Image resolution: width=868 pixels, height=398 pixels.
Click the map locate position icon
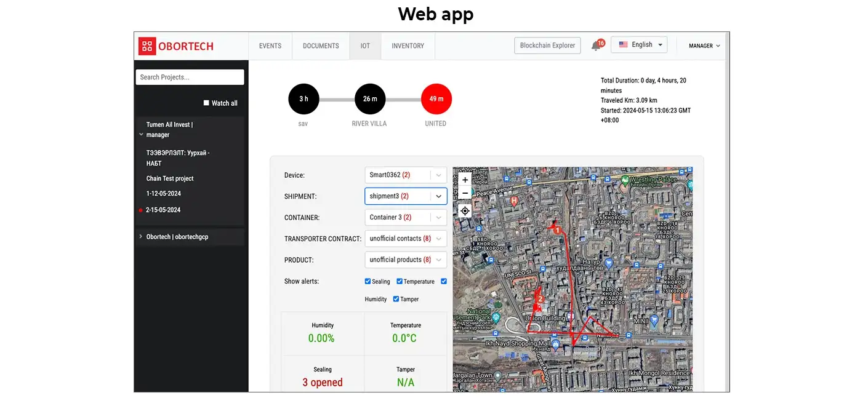tap(465, 211)
